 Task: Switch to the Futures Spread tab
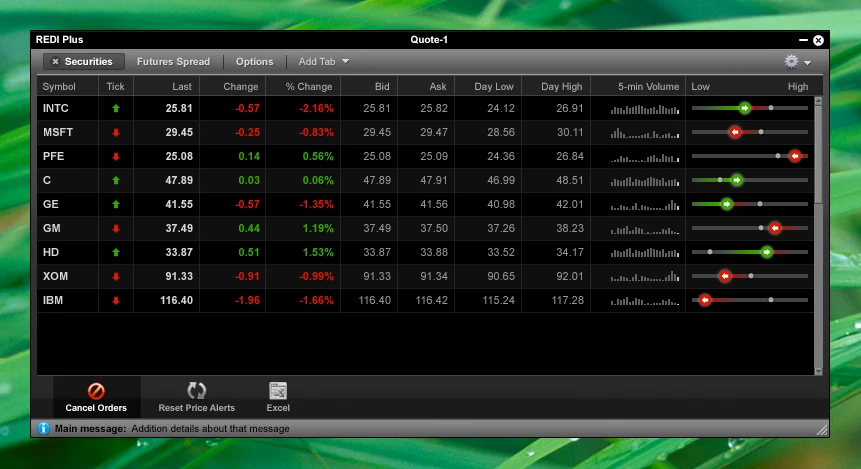(x=174, y=62)
